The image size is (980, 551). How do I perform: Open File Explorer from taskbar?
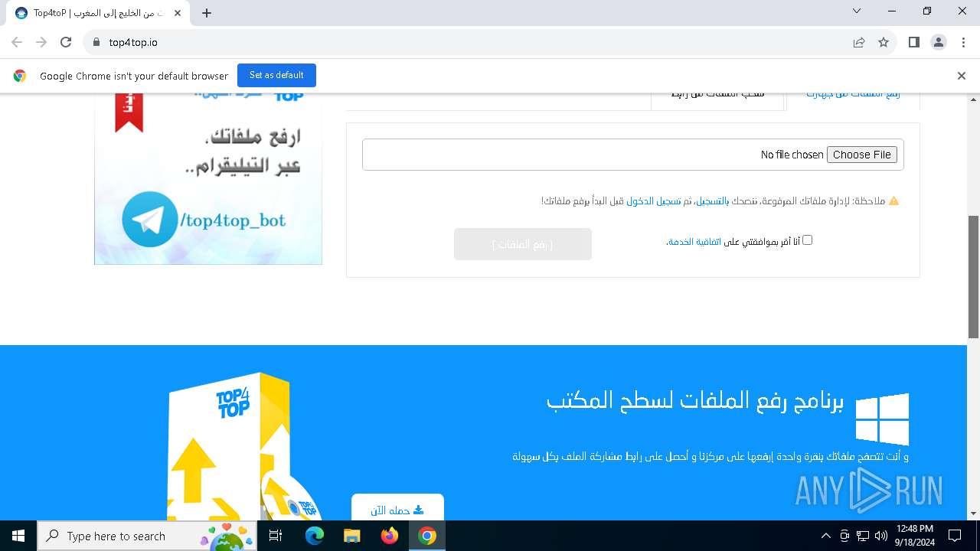pos(352,536)
